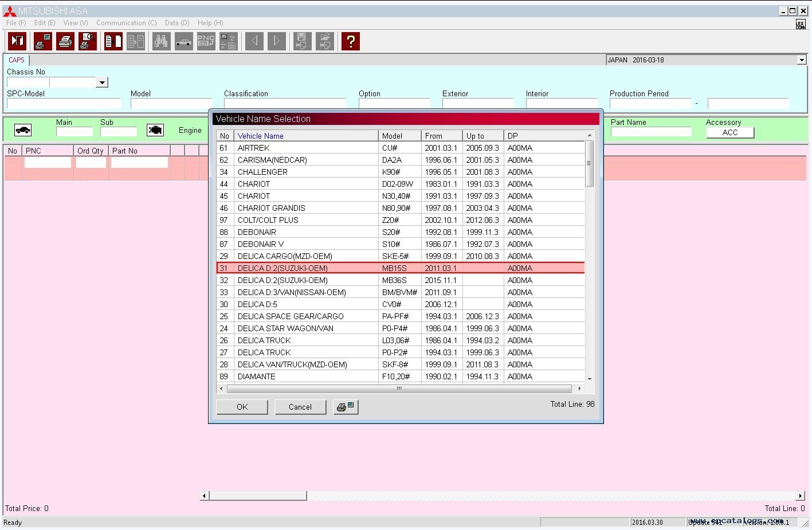The width and height of the screenshot is (812, 530).
Task: Click the vehicle list vertical scrollbar thumb
Action: pos(589,163)
